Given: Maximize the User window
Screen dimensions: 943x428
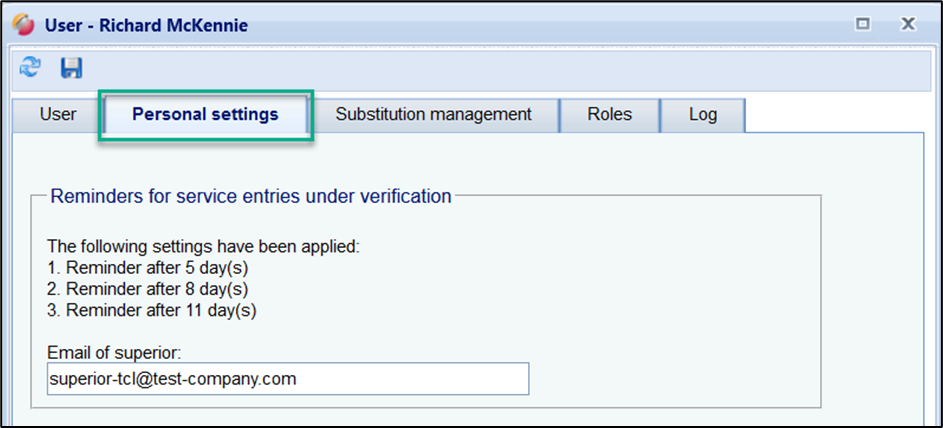Looking at the screenshot, I should click(862, 24).
